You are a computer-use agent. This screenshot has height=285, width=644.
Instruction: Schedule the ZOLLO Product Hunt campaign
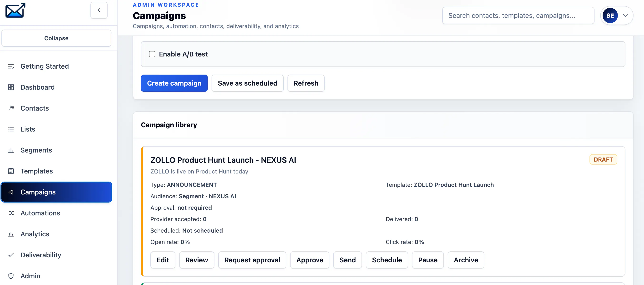[387, 260]
